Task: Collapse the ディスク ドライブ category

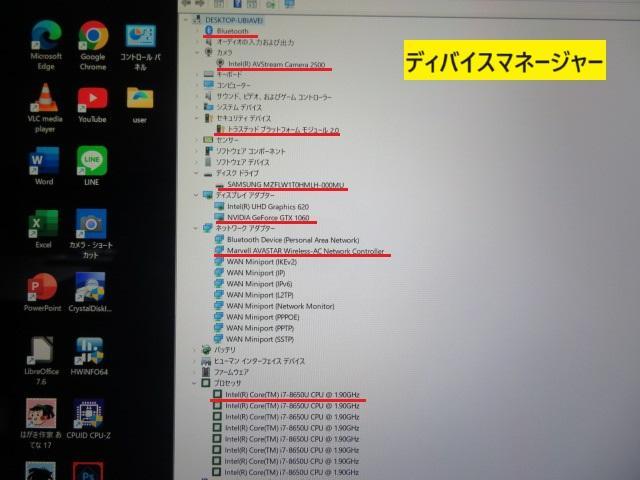Action: tap(196, 173)
